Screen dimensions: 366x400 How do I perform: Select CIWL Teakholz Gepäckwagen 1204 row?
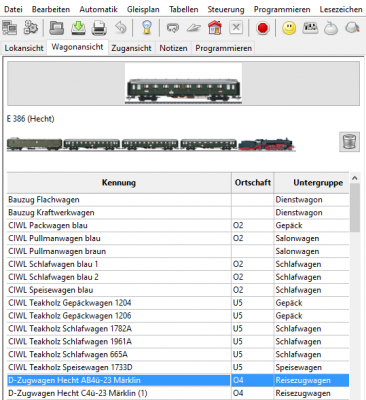click(x=178, y=303)
